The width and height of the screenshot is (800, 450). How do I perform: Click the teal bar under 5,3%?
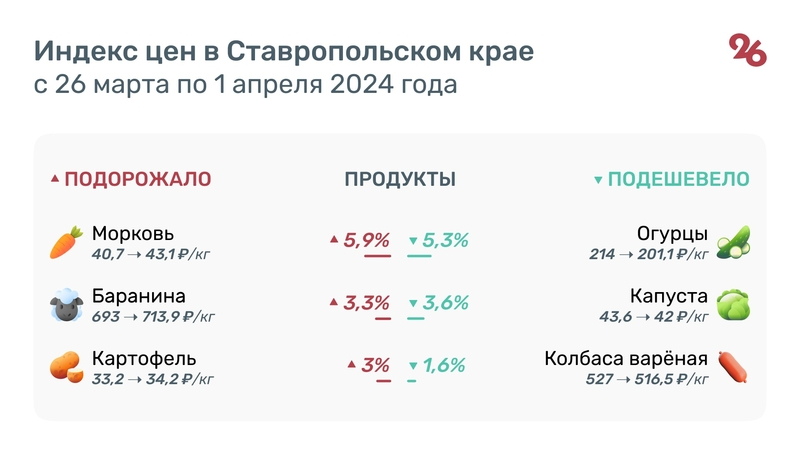tap(419, 257)
